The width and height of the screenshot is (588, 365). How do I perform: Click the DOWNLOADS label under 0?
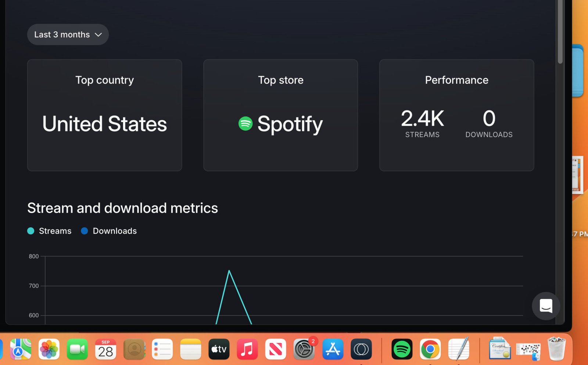489,135
